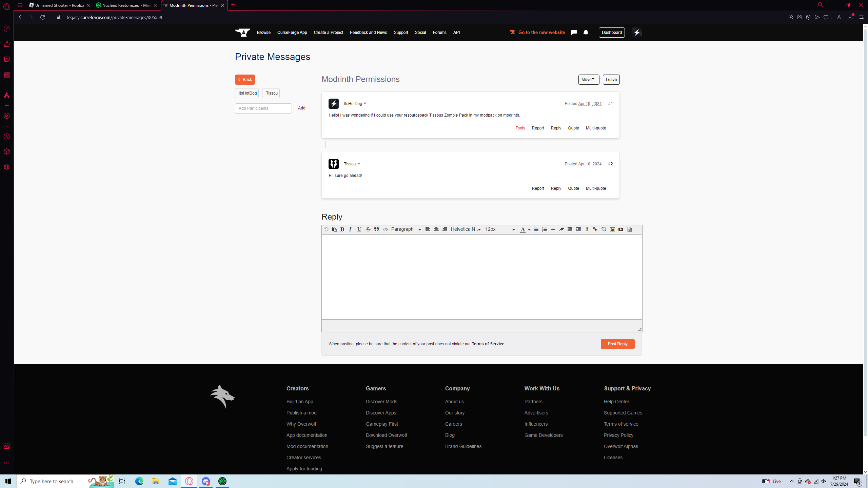This screenshot has width=868, height=488.
Task: Open the private messages chat bubble icon
Action: coord(574,33)
